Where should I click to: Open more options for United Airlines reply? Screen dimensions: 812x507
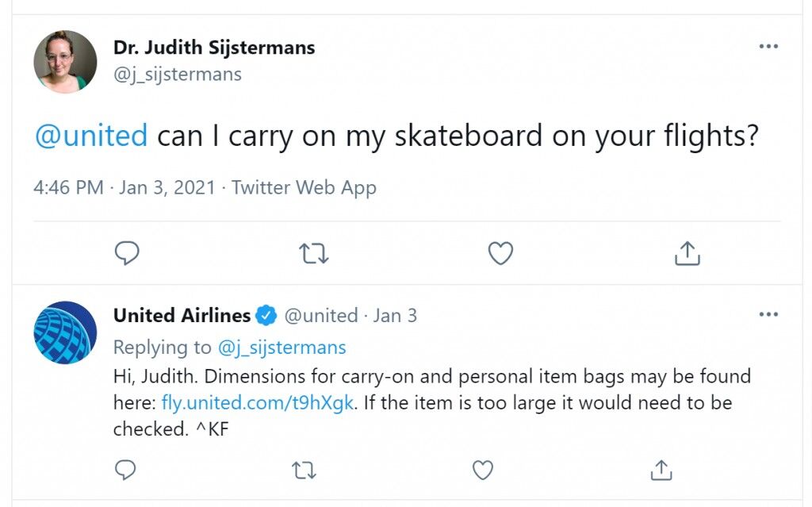tap(768, 314)
